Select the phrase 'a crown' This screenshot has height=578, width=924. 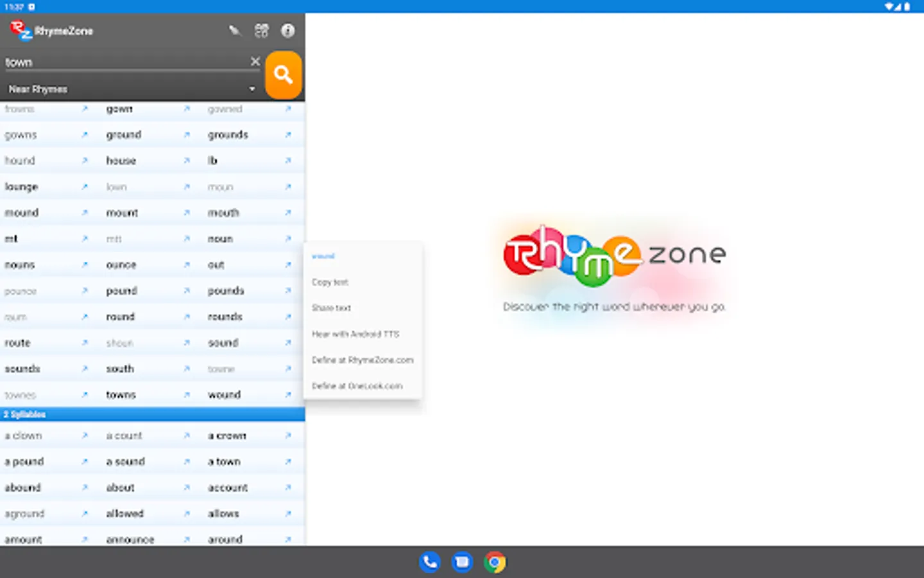227,435
